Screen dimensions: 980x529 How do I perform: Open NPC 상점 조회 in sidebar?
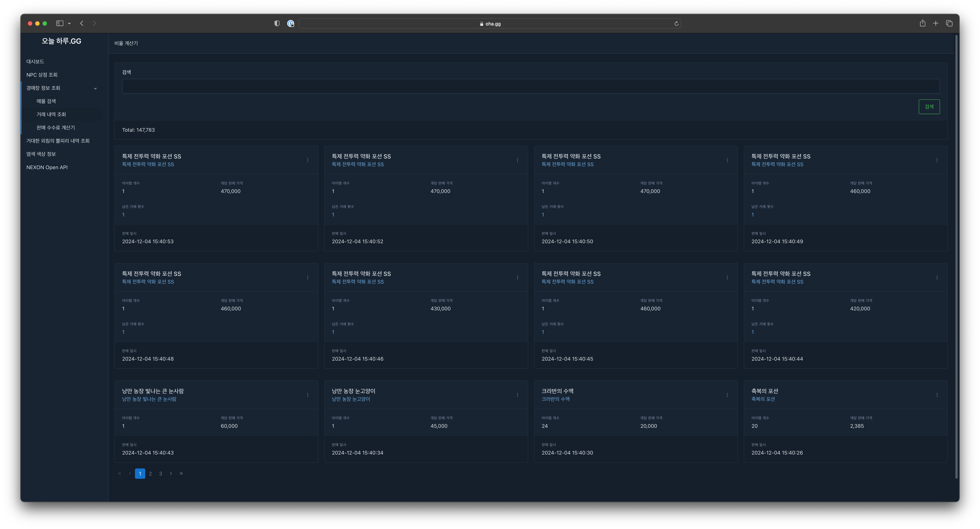point(42,75)
